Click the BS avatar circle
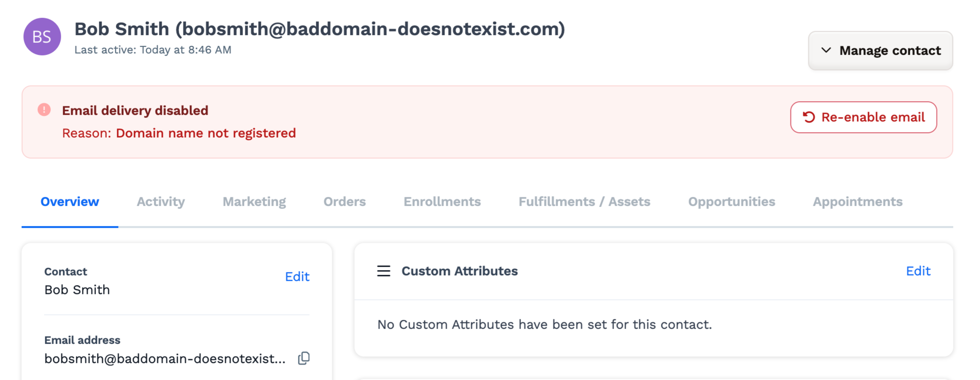Screen dimensions: 980x380 pos(42,37)
